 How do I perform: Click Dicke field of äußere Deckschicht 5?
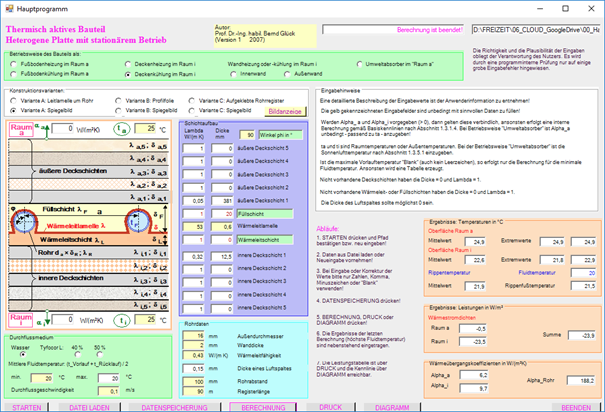[222, 148]
